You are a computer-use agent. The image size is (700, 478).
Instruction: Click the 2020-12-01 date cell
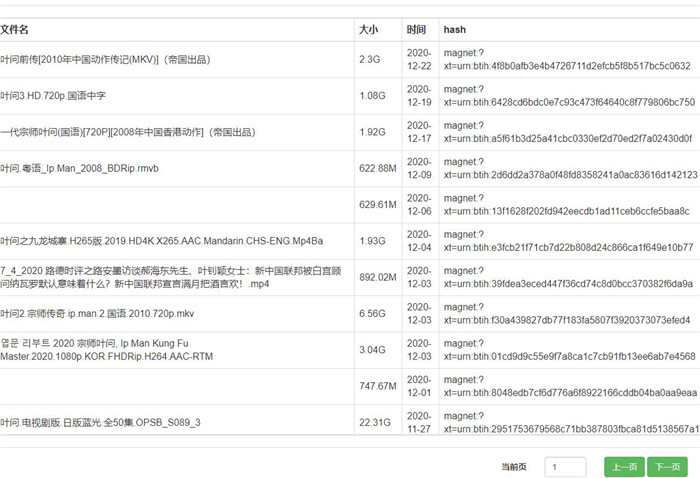pos(419,386)
